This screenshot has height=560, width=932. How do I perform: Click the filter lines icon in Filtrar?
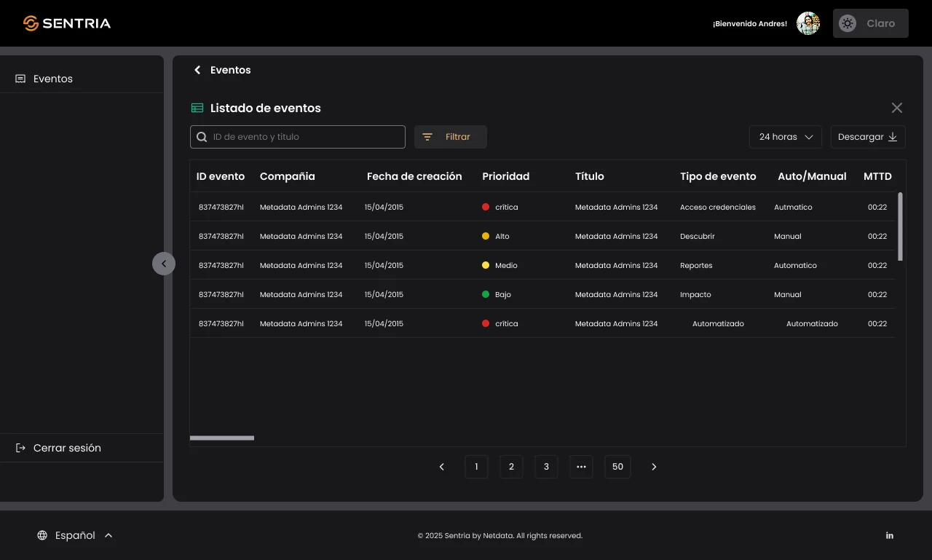coord(427,137)
